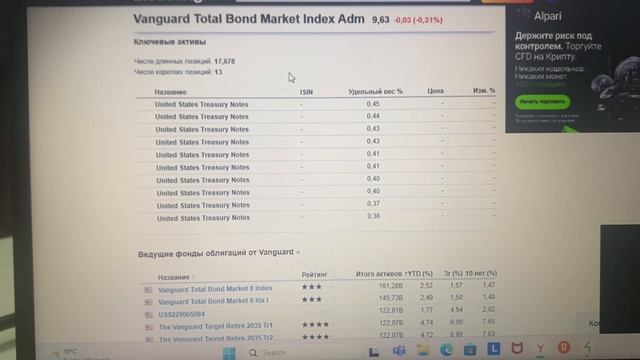Sort funds by the Рейтинг column

[x=314, y=274]
